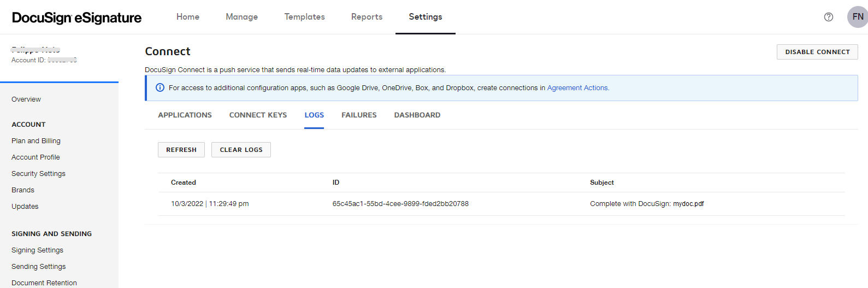Switch to the Failures tab

[x=359, y=115]
